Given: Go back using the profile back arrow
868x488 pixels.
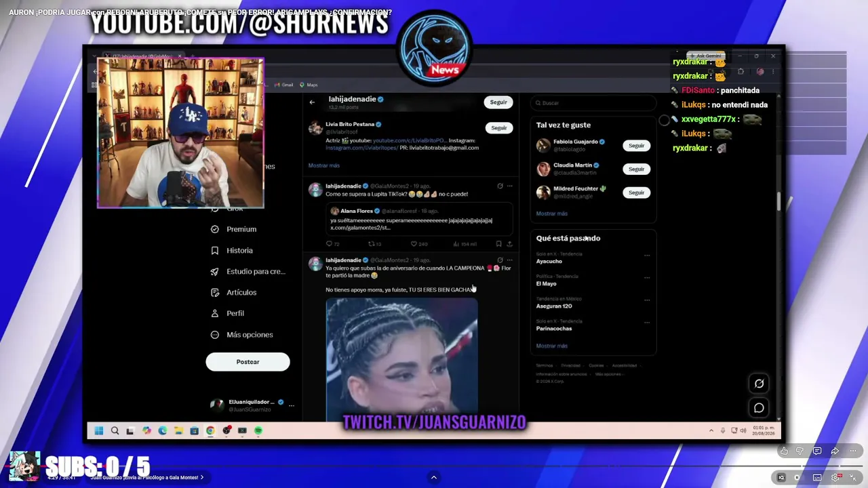Looking at the screenshot, I should tap(312, 102).
